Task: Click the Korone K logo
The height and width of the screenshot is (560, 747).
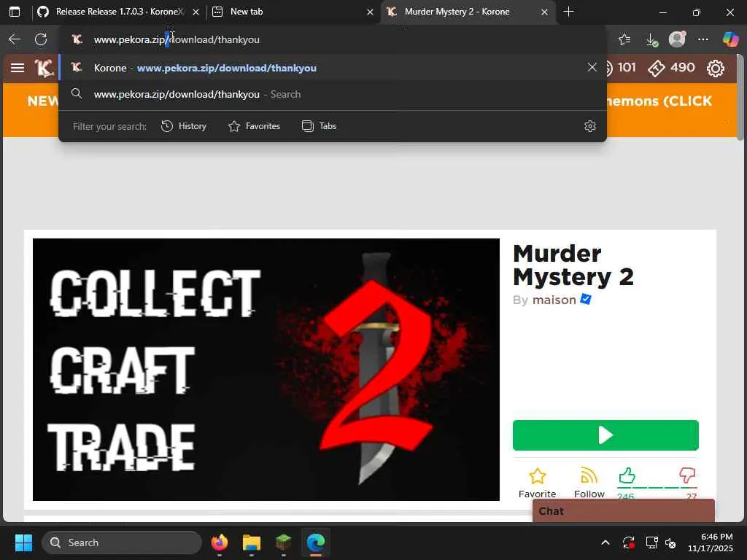Action: point(44,69)
